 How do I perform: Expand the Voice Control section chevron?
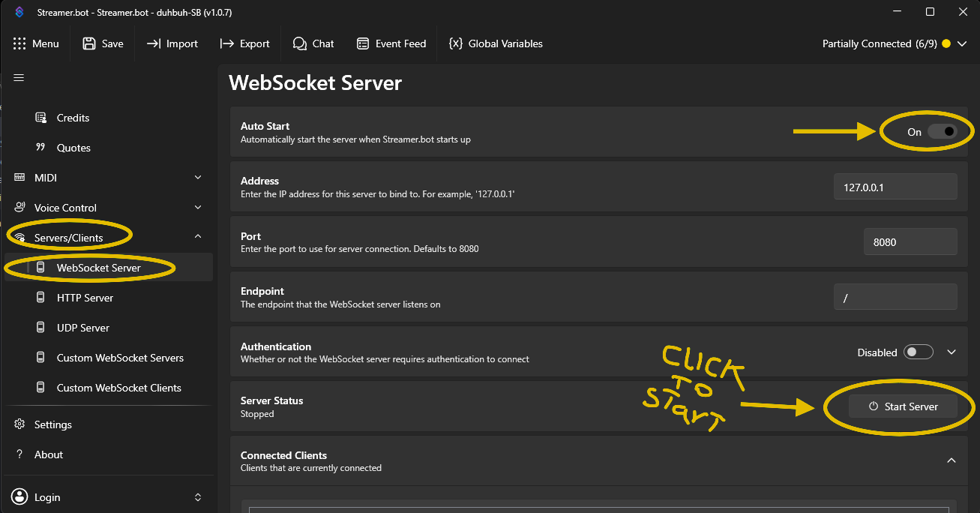coord(198,208)
